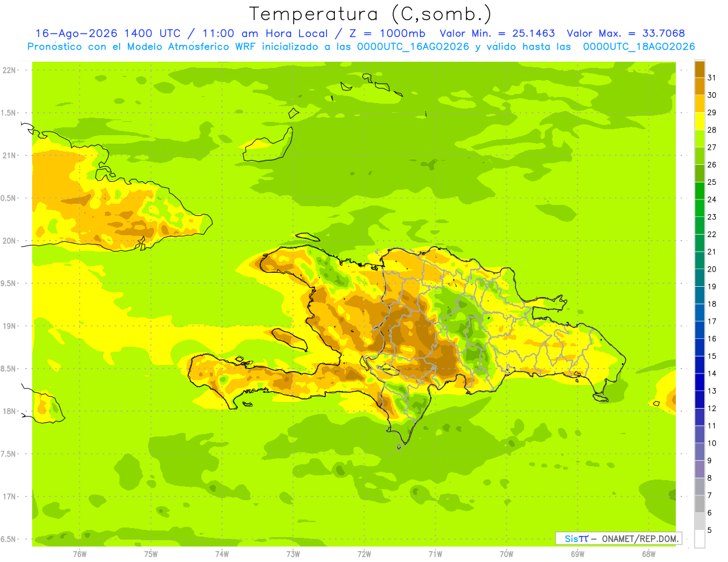Click the legend value '19'

(x=712, y=287)
